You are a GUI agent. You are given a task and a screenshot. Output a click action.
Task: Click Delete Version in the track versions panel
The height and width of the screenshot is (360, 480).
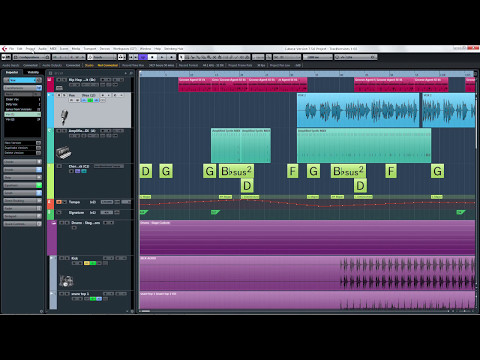click(22, 153)
